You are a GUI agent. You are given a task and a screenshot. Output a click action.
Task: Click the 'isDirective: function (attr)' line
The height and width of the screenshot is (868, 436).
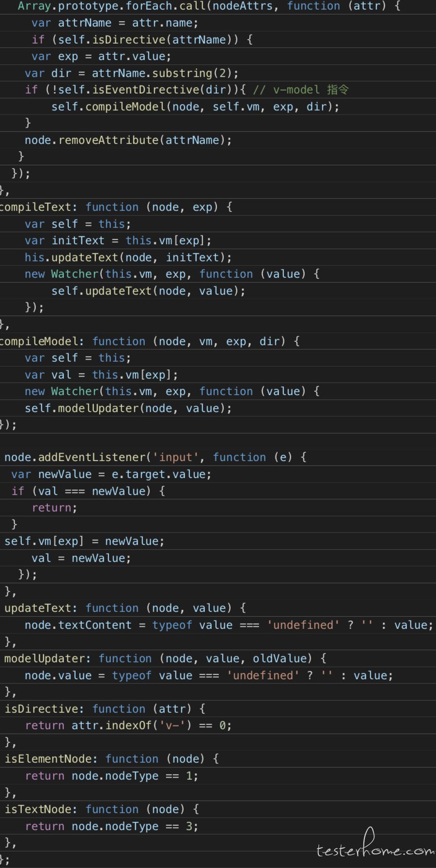click(105, 709)
